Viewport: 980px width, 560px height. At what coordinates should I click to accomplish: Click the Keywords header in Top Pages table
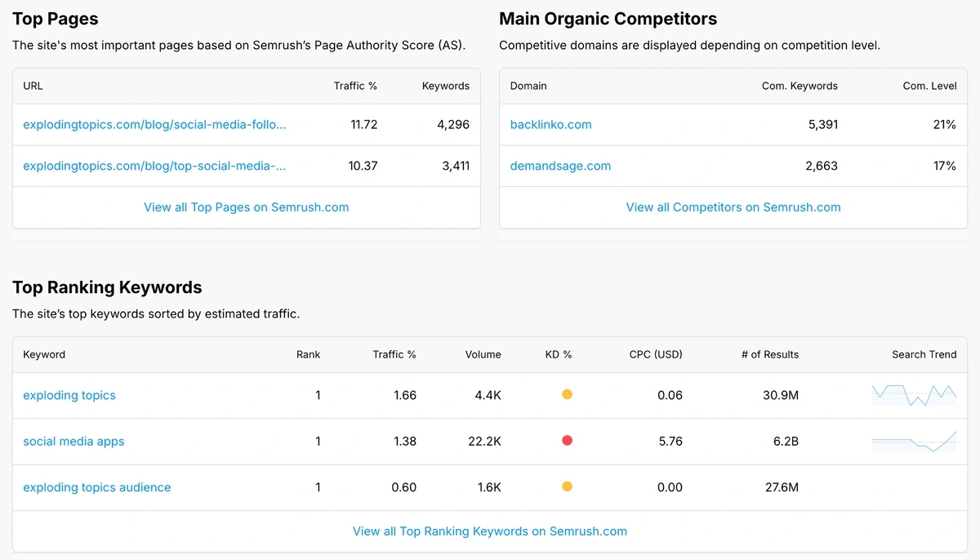pyautogui.click(x=446, y=86)
